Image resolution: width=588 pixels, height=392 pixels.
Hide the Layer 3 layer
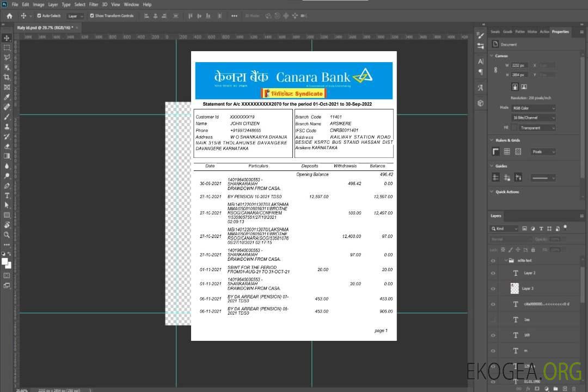click(x=493, y=289)
